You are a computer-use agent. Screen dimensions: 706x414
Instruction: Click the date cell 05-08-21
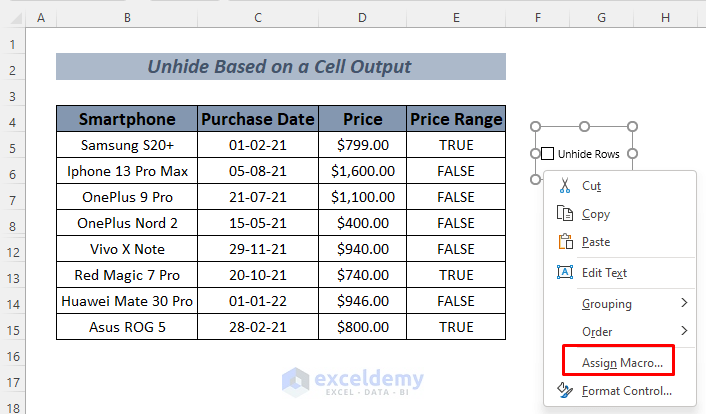tap(258, 171)
